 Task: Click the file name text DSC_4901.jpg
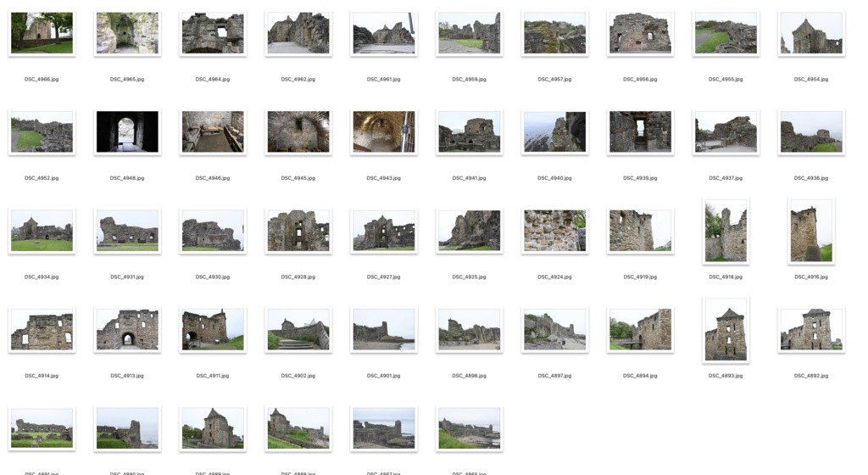pos(384,376)
